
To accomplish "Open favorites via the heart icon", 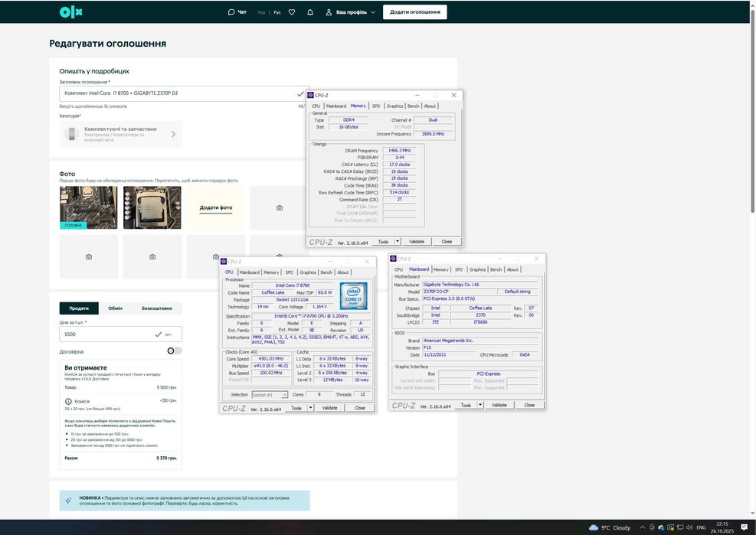I will pyautogui.click(x=292, y=12).
